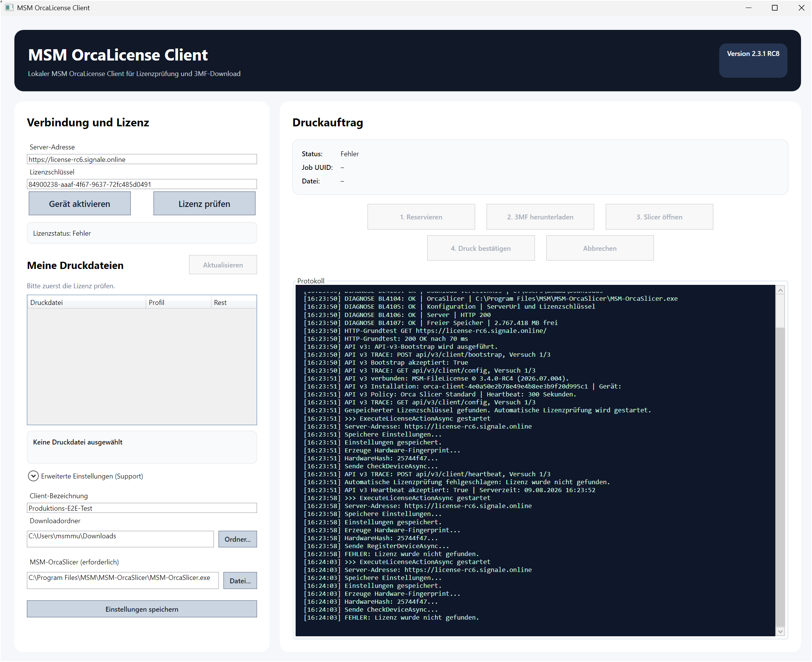Click log line 'Automatische Lizenzprüfung fehlgeschlagen'
The height and width of the screenshot is (662, 812).
(x=457, y=482)
